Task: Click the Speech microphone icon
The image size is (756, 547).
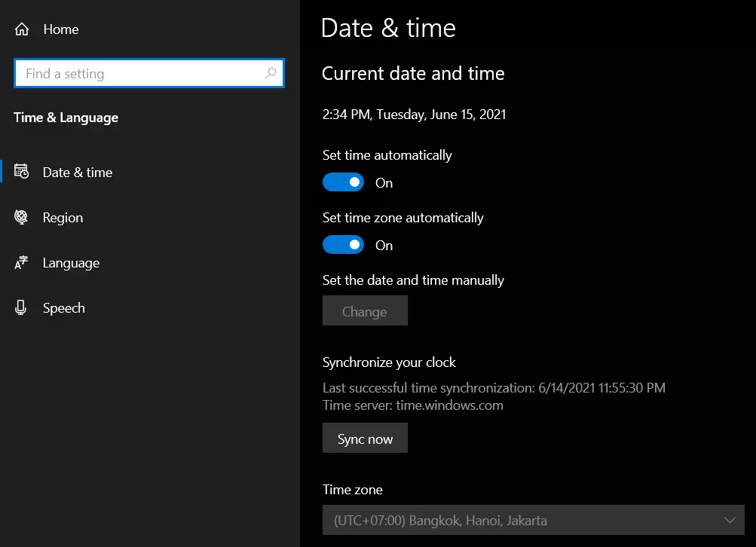Action: coord(21,307)
